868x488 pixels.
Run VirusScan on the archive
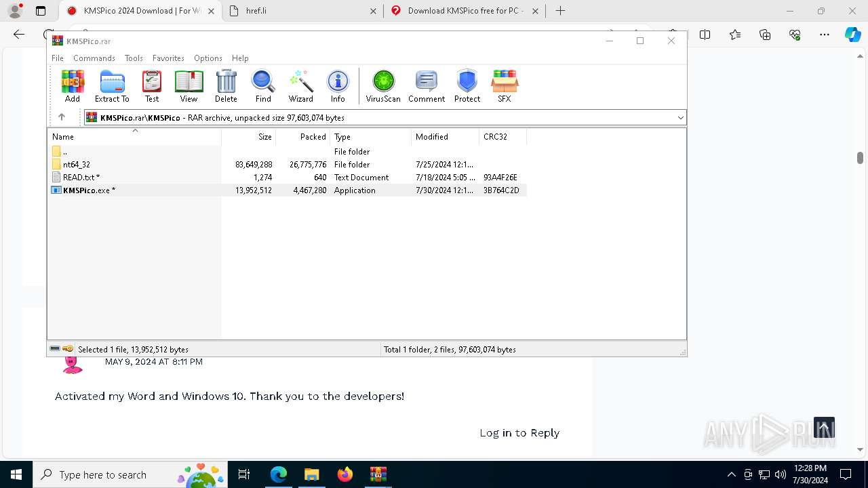tap(383, 86)
